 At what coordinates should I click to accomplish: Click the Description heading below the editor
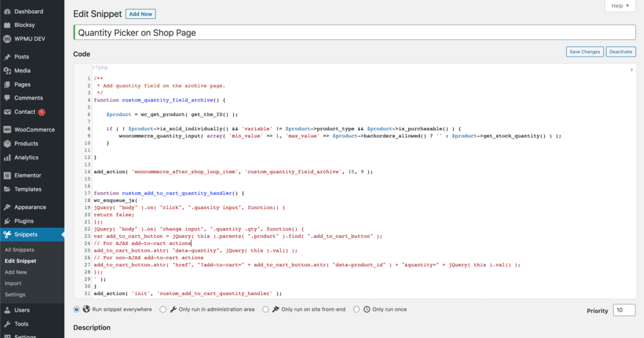[92, 328]
